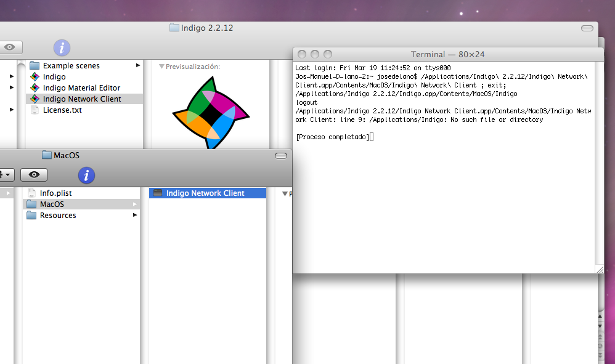
Task: Select Indigo Network Client in Indigo 2.2.12 list
Action: (84, 99)
